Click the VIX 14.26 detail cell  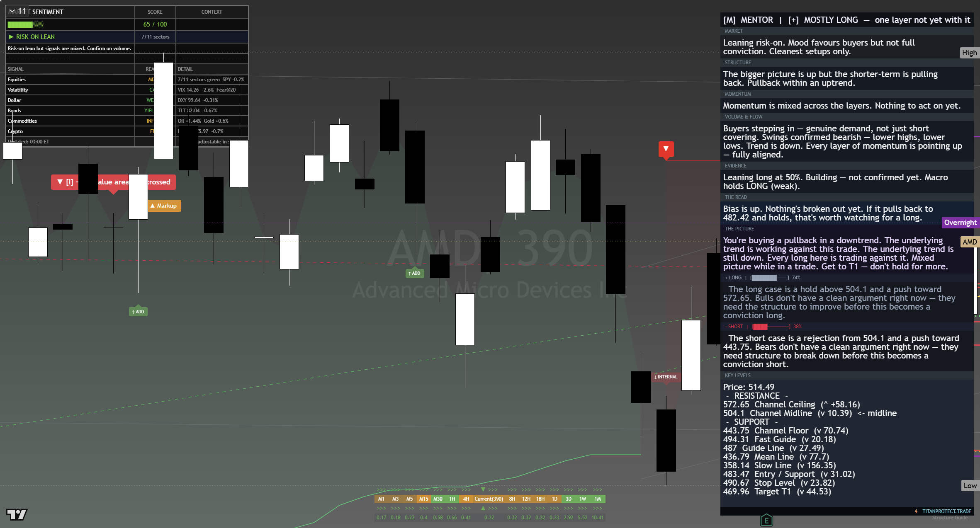click(212, 90)
